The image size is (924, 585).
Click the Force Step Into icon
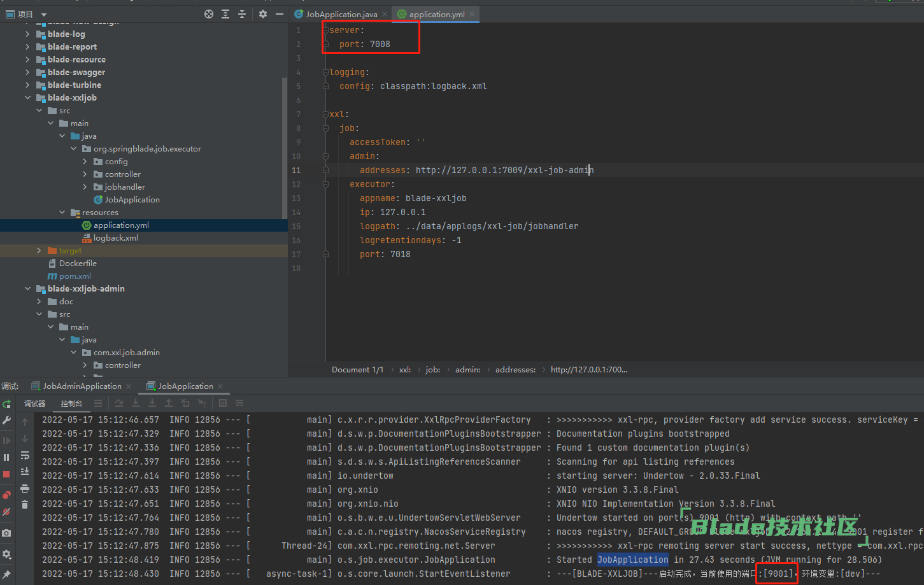[152, 403]
